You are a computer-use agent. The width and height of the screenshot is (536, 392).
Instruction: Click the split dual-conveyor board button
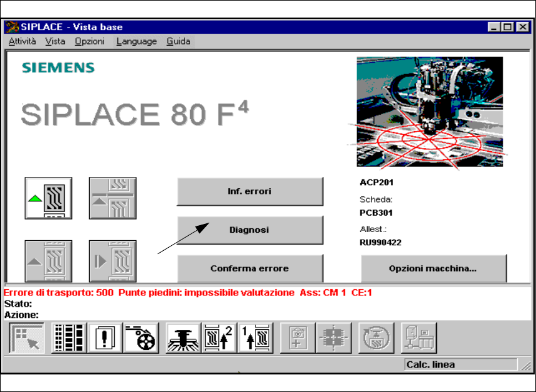click(112, 198)
